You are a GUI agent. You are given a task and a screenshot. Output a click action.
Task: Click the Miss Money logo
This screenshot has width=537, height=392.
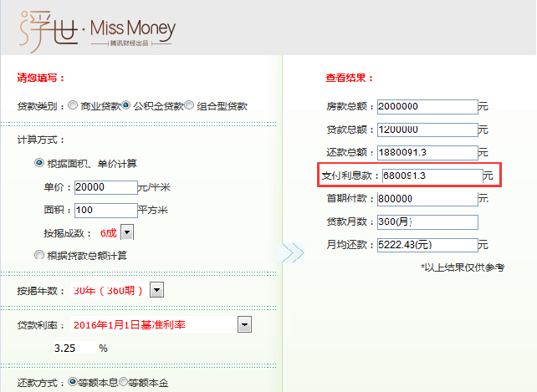tap(97, 29)
